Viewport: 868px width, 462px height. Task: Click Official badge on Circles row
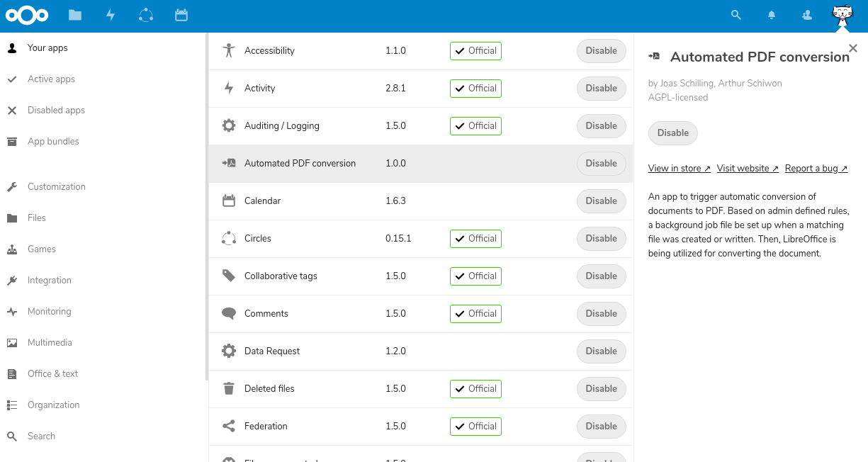[475, 238]
